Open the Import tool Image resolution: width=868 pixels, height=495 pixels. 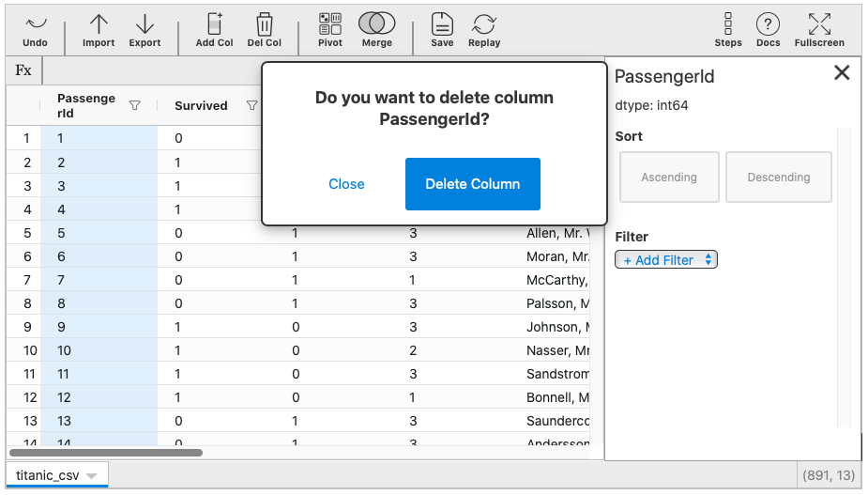tap(99, 25)
